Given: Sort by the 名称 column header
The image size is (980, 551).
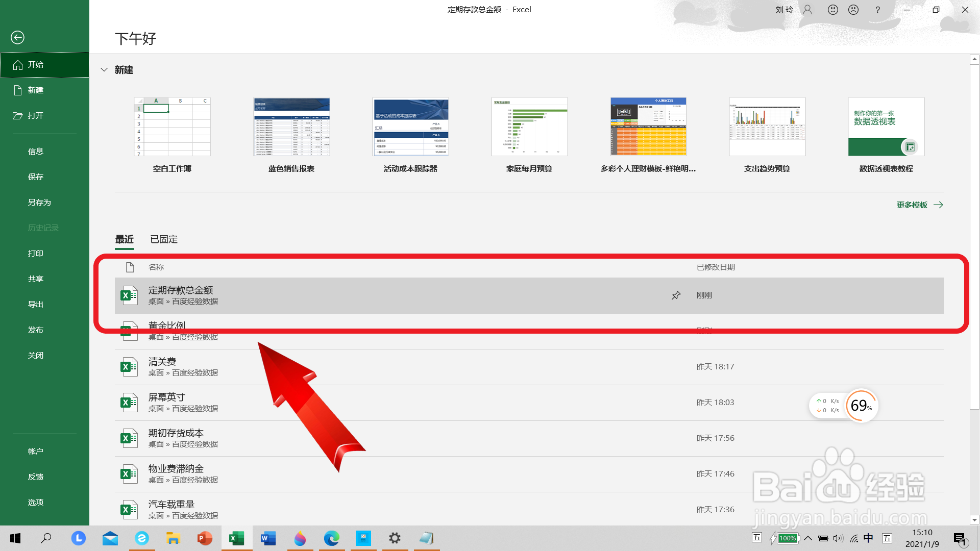Looking at the screenshot, I should [x=156, y=267].
